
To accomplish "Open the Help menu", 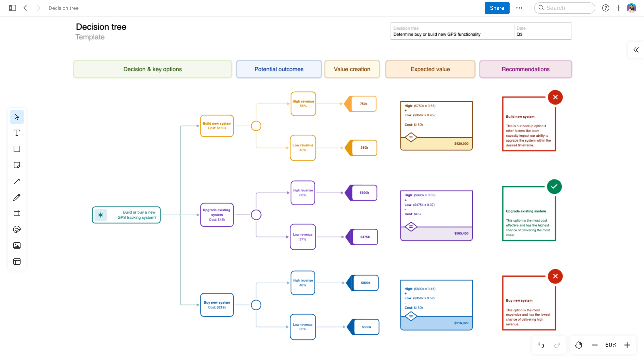I will 606,8.
